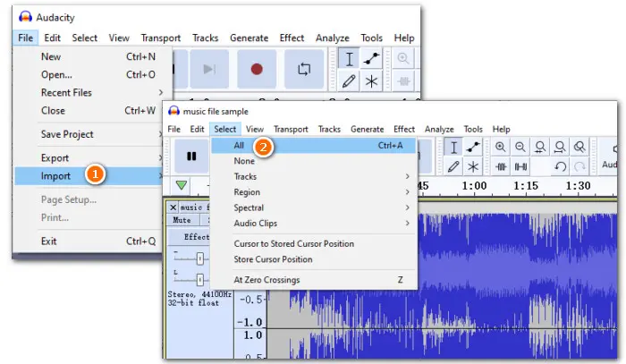Click the 1:00 mark on the timeline ruler
This screenshot has width=626, height=364.
point(474,186)
